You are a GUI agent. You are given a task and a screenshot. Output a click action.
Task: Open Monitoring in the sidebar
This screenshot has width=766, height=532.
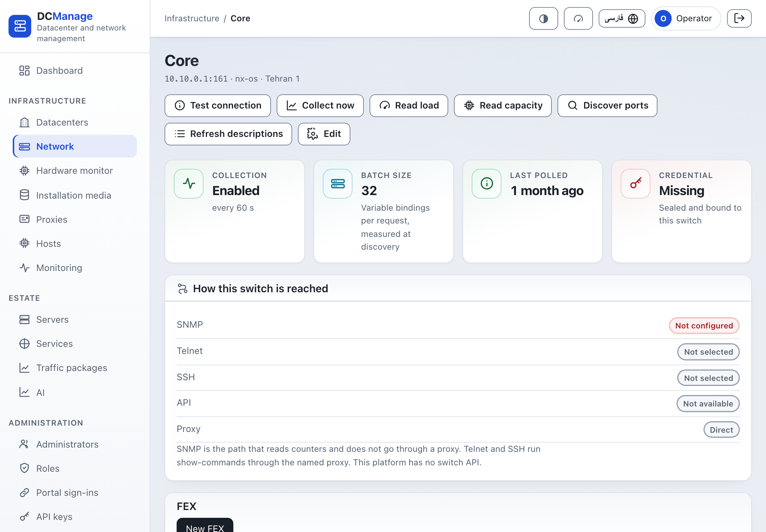pyautogui.click(x=74, y=268)
